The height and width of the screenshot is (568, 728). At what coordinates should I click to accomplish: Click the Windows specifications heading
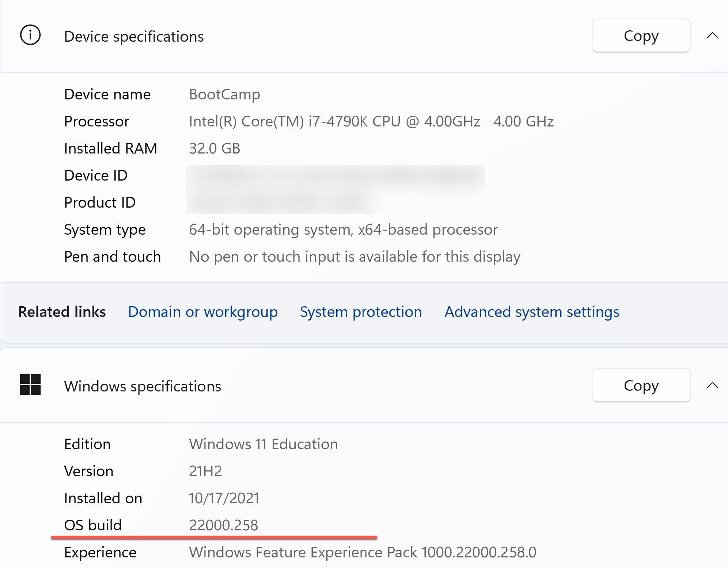143,386
